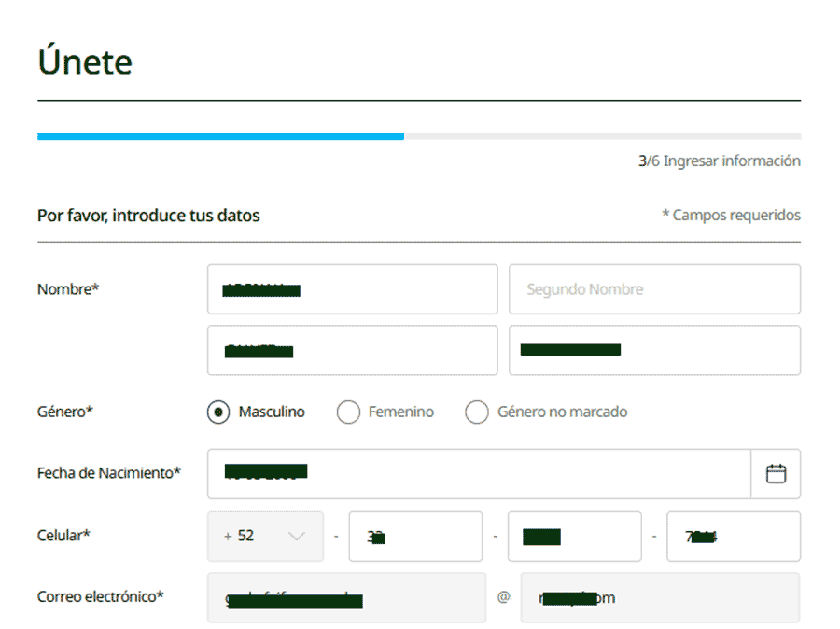The width and height of the screenshot is (840, 629).
Task: Click the last phone number segment field
Action: tap(733, 537)
